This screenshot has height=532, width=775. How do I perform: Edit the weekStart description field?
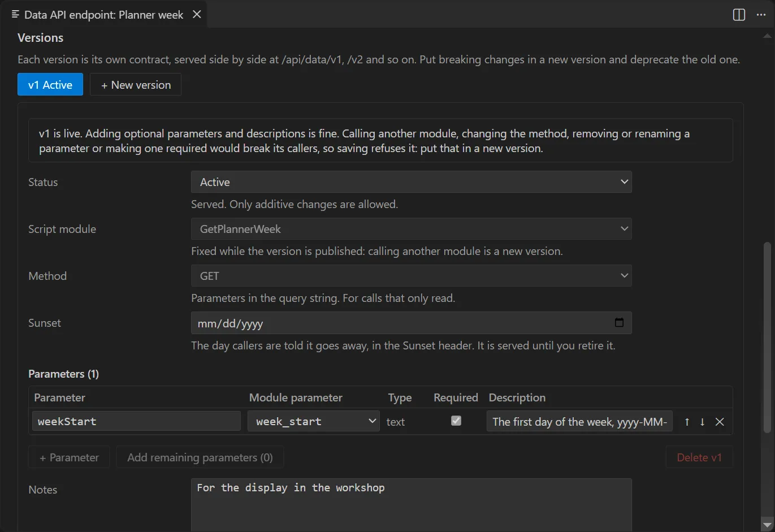coord(579,421)
